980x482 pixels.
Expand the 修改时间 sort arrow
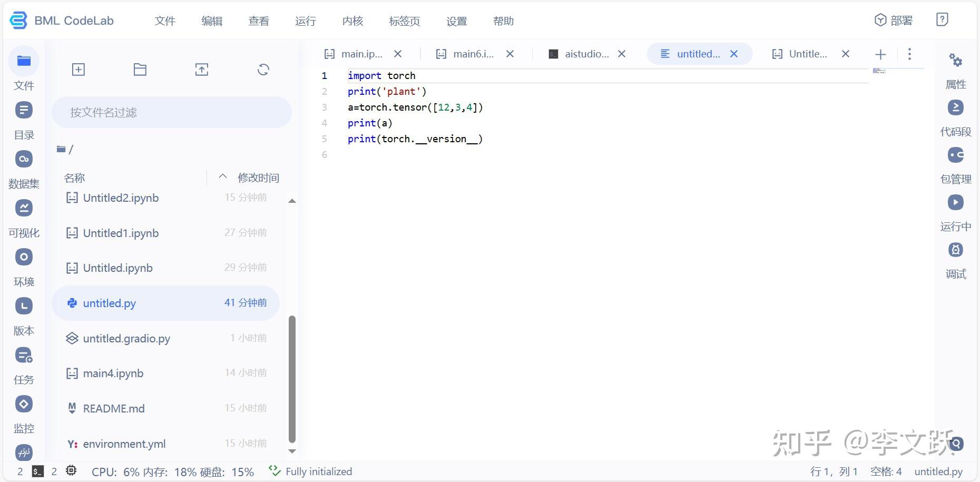click(222, 176)
